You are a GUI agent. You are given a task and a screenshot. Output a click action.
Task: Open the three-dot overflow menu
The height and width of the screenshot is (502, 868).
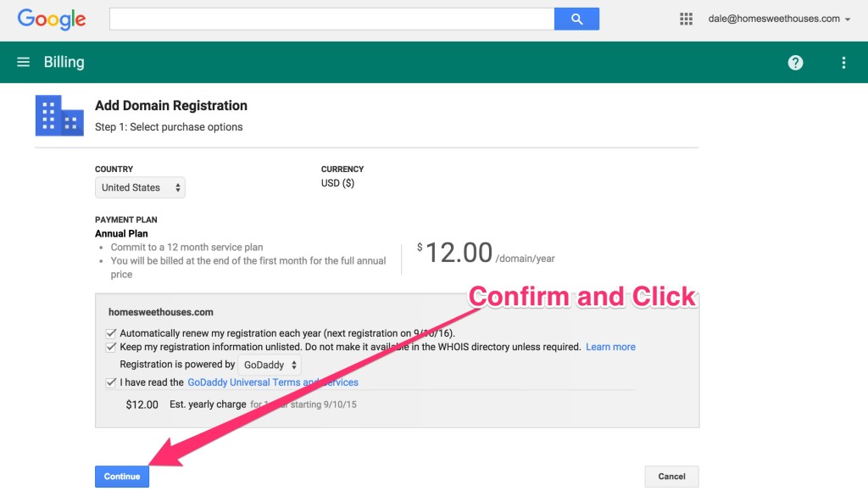pyautogui.click(x=843, y=61)
